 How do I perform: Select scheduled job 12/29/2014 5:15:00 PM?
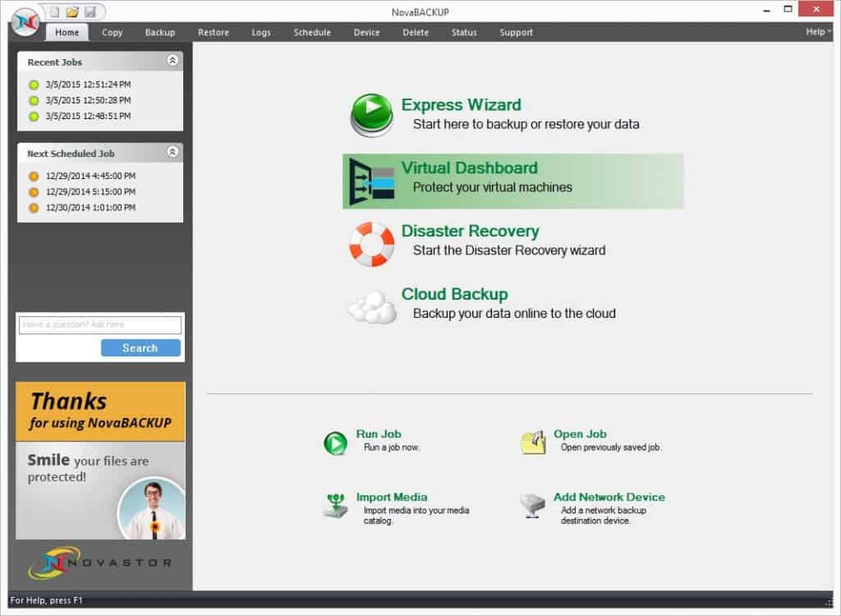coord(90,192)
